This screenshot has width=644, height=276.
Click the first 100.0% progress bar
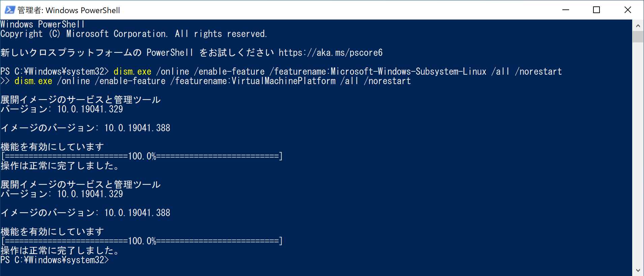pos(142,156)
